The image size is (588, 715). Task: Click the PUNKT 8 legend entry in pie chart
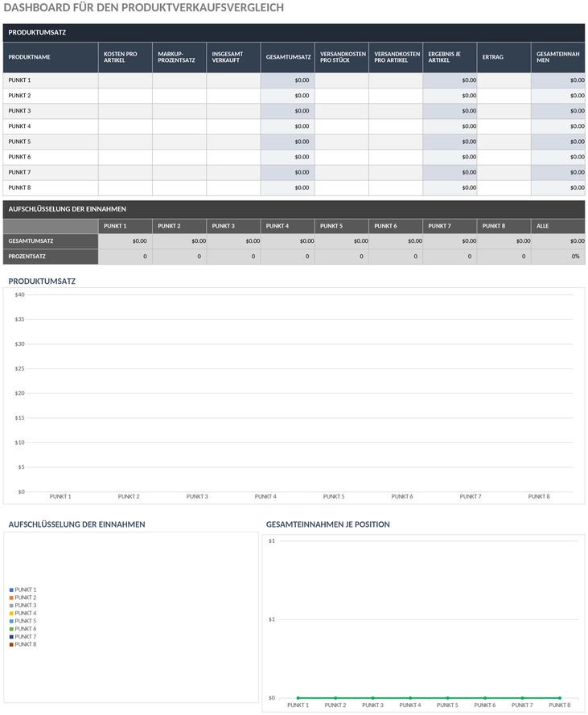23,644
